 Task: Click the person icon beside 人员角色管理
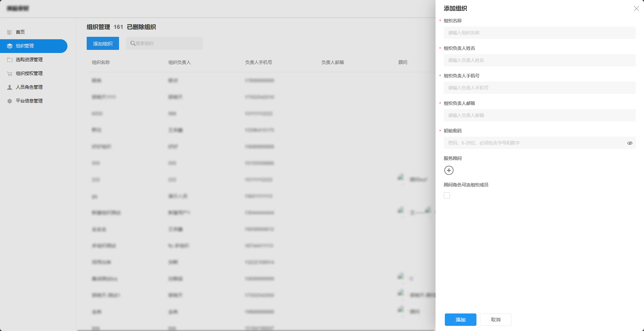[10, 87]
